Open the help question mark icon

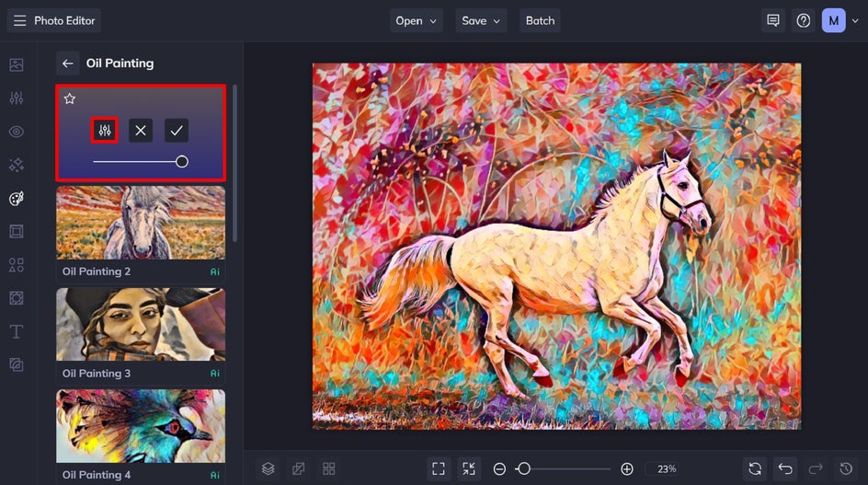[804, 20]
